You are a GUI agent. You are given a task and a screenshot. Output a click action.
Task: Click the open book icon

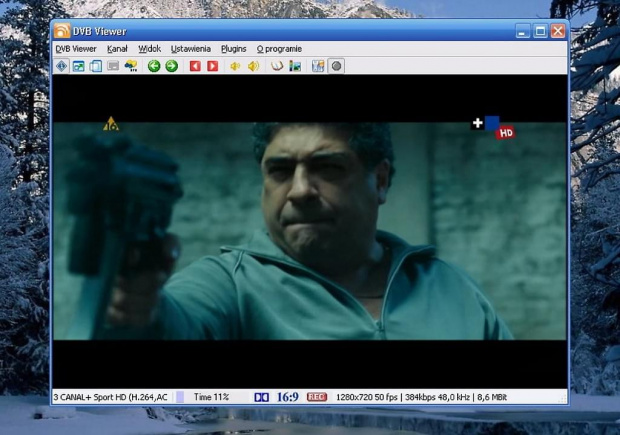click(277, 66)
